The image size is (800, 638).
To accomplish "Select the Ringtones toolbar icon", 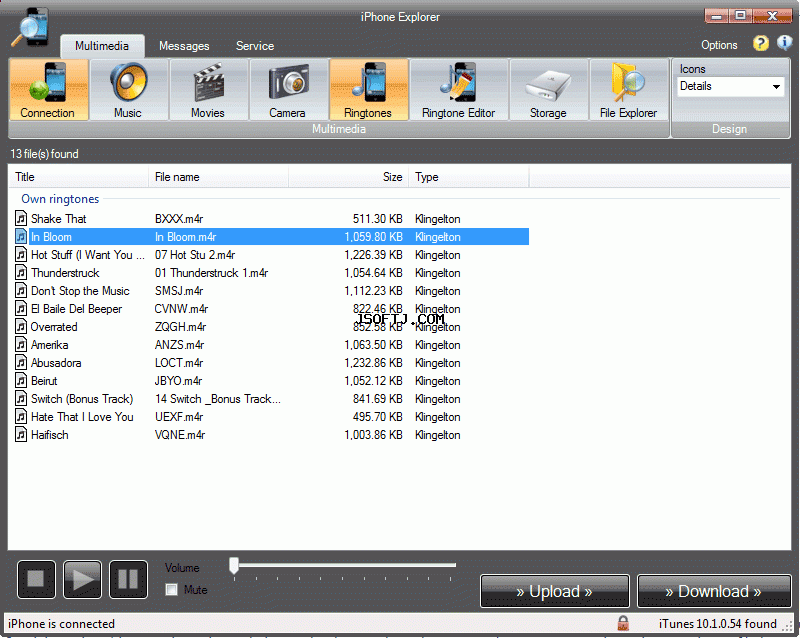I will point(368,90).
